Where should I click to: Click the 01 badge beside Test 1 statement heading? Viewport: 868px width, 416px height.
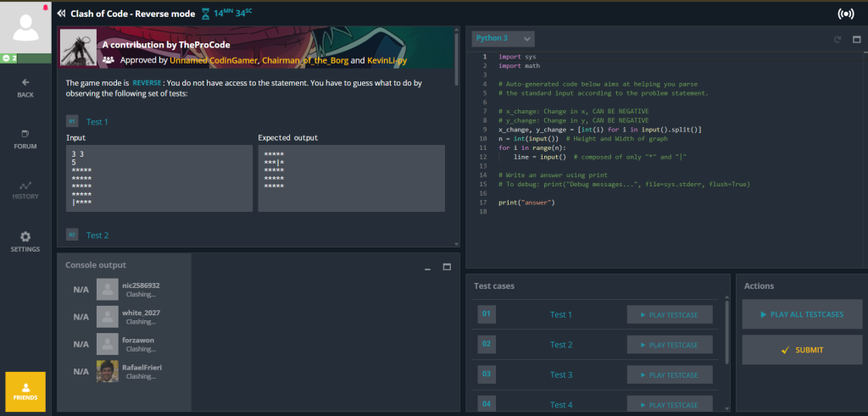(x=72, y=121)
